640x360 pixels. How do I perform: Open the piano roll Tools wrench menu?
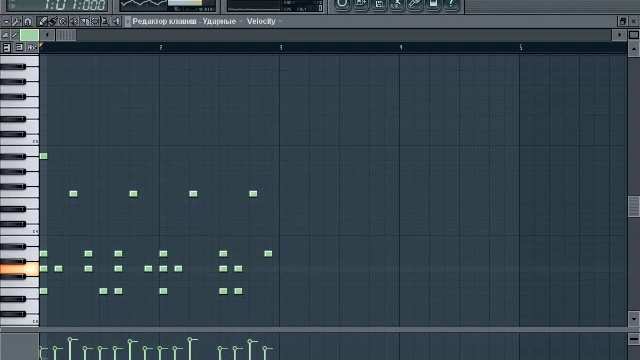point(17,21)
